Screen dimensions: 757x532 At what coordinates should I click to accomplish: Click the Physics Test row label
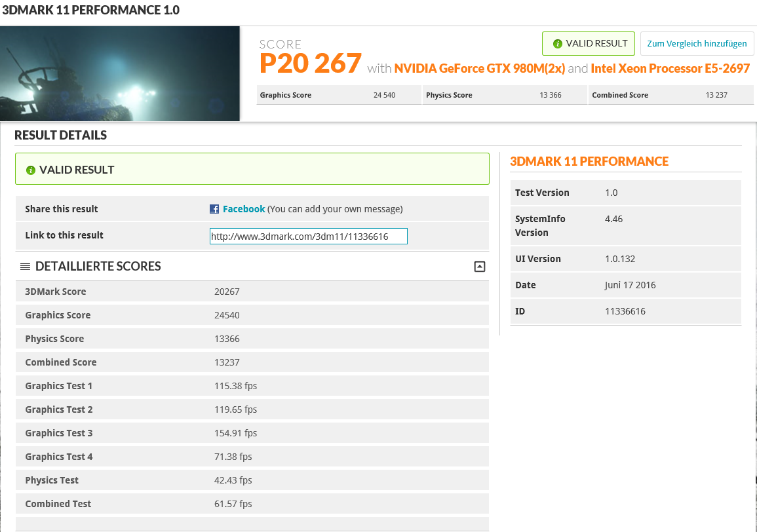click(52, 480)
